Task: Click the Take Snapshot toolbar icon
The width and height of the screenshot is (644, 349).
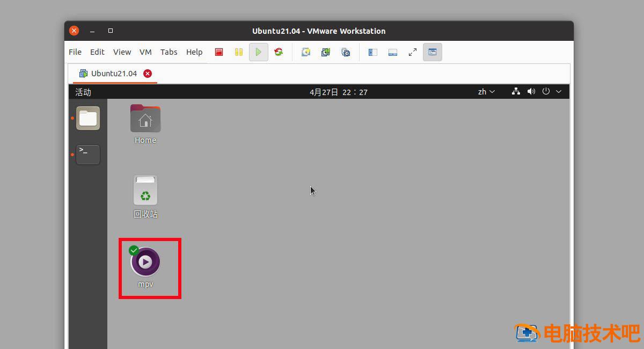Action: (x=306, y=52)
